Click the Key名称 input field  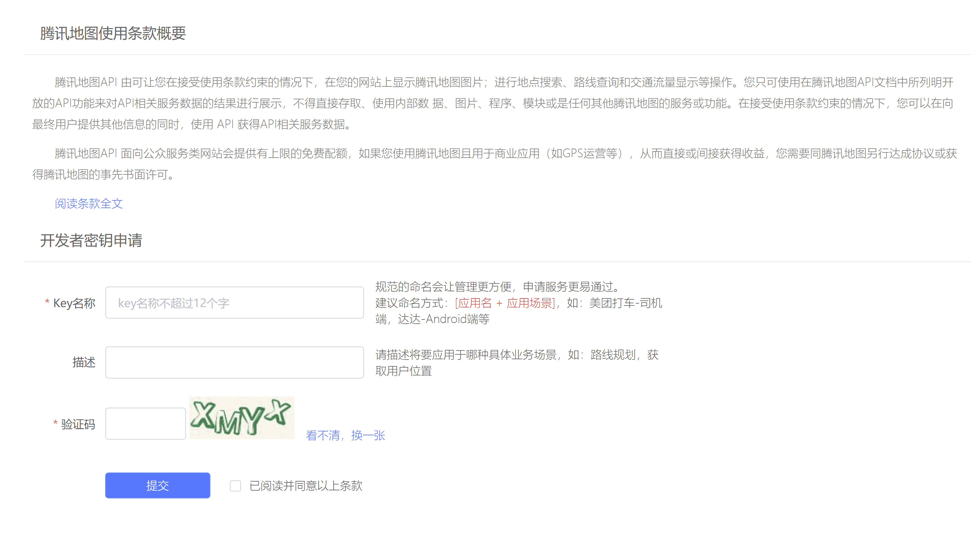point(234,303)
